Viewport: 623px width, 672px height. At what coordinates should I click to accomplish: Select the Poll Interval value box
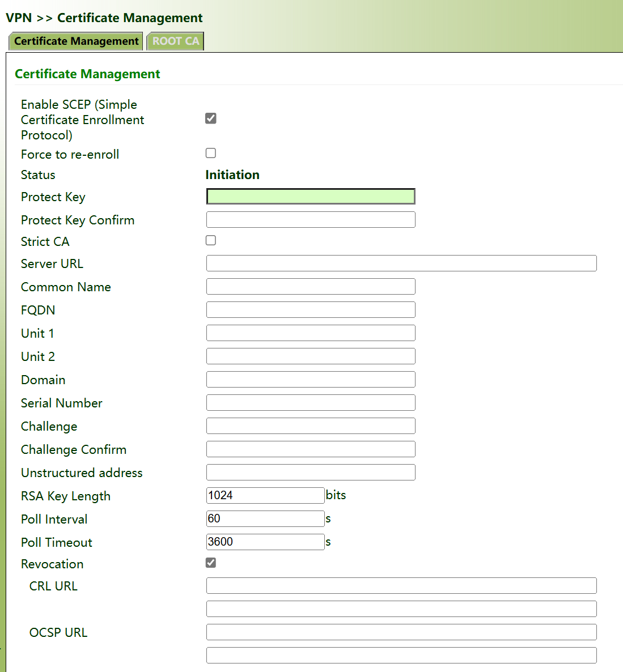click(x=265, y=519)
